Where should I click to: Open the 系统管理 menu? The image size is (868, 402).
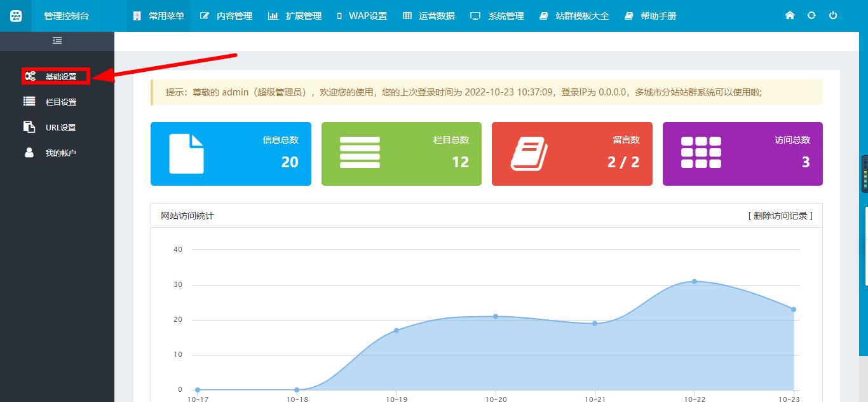pyautogui.click(x=498, y=16)
